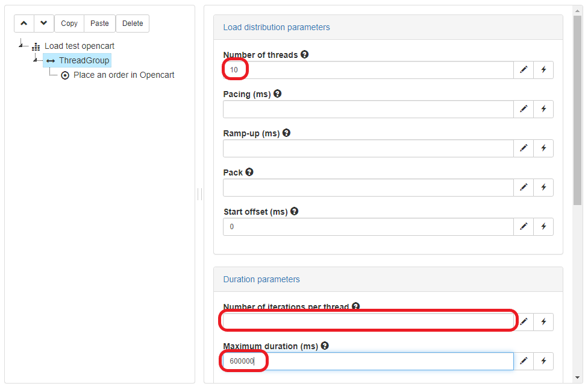Open the pencil editor for the Pacing field
Image resolution: width=588 pixels, height=392 pixels.
tap(523, 109)
